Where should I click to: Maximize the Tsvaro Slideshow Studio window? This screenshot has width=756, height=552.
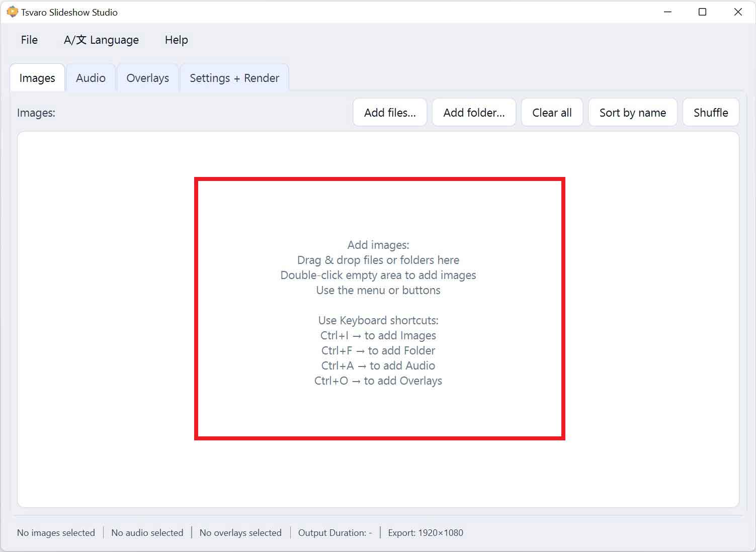tap(702, 12)
